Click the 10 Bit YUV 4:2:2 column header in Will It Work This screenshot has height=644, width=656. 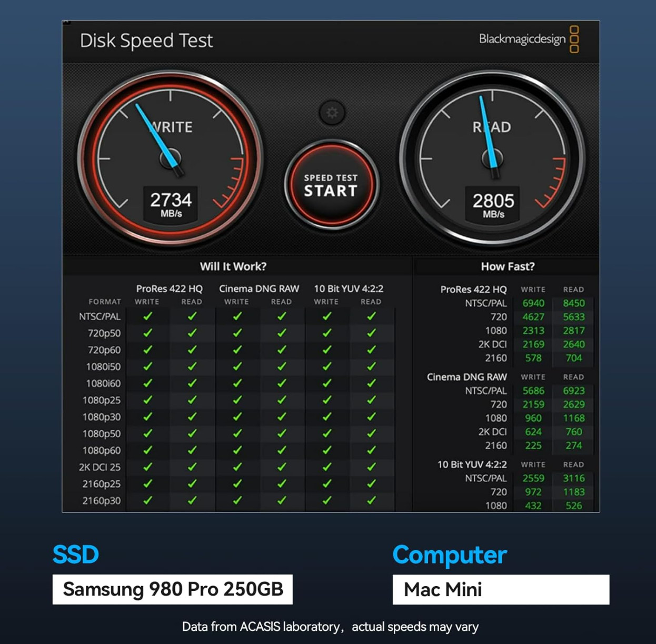click(x=349, y=289)
